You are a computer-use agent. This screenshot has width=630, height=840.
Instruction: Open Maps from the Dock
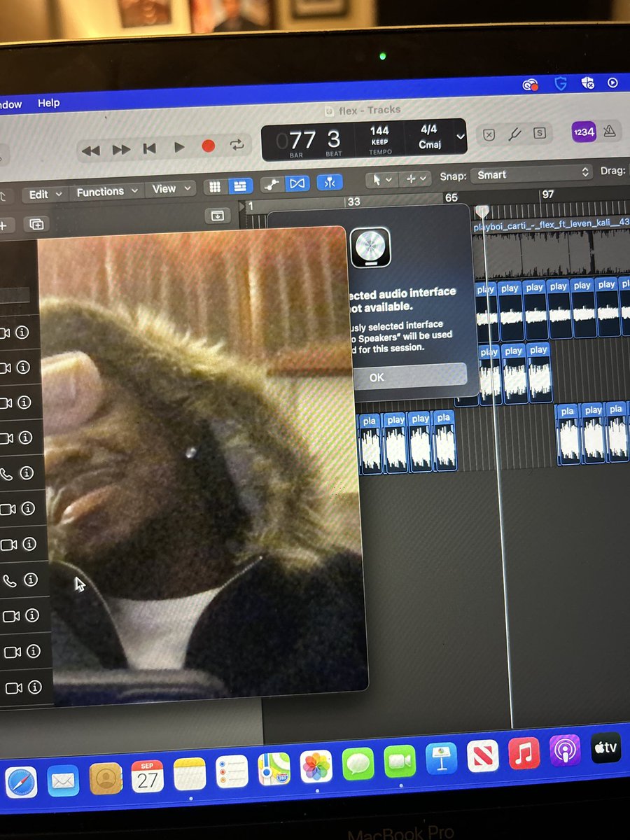[x=274, y=769]
